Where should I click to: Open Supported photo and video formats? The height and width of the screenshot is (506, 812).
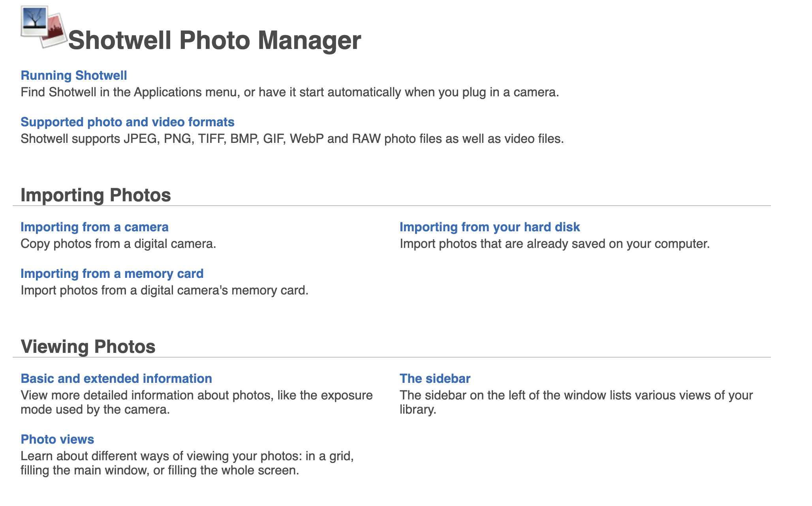[127, 122]
